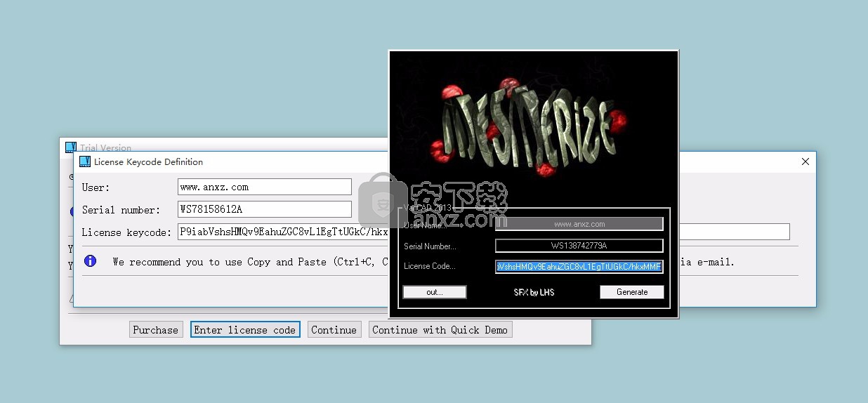Click the blue information icon
The width and height of the screenshot is (868, 403).
90,261
